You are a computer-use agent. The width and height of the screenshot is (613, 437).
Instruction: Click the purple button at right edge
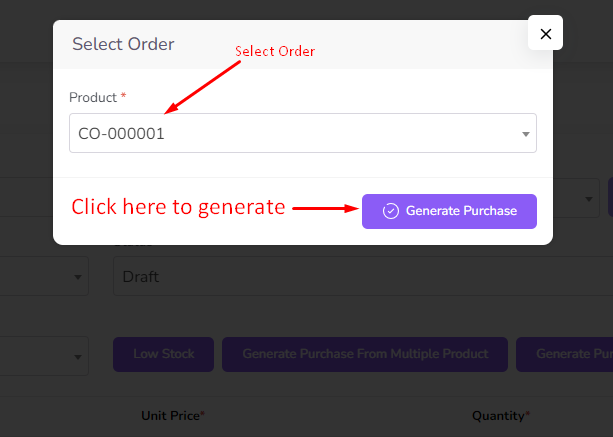(x=609, y=197)
